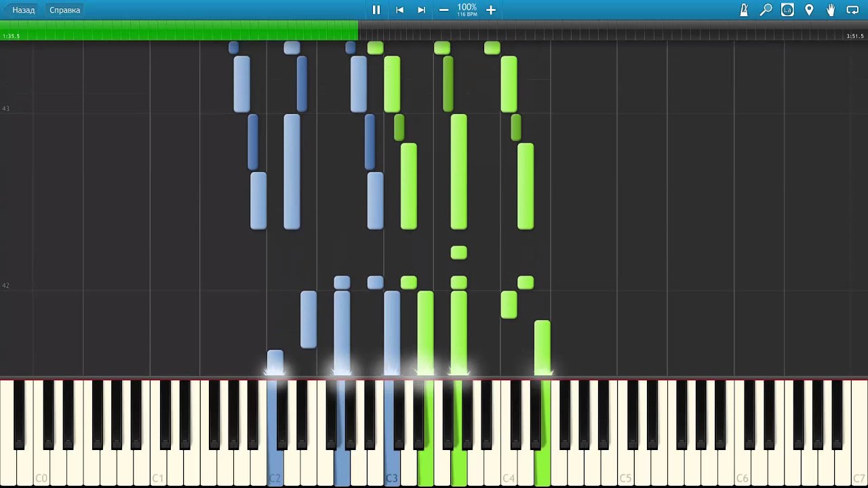Open the zoom magnifier tool
Viewport: 868px width, 488px height.
pyautogui.click(x=766, y=10)
